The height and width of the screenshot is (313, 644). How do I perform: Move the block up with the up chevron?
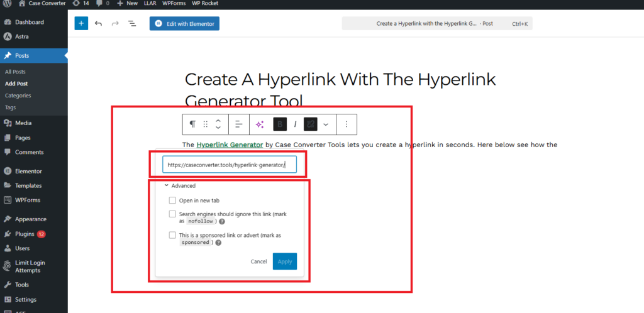pyautogui.click(x=218, y=121)
